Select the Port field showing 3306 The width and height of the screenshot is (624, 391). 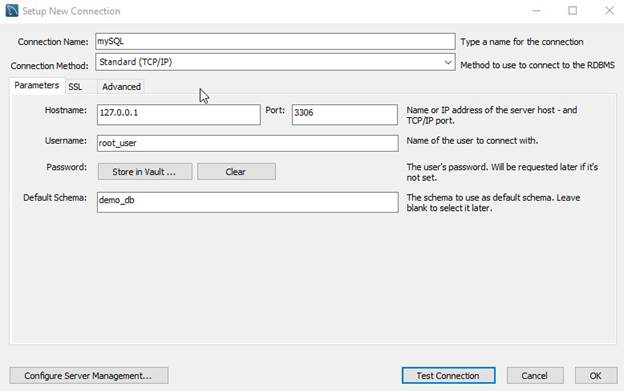point(345,115)
